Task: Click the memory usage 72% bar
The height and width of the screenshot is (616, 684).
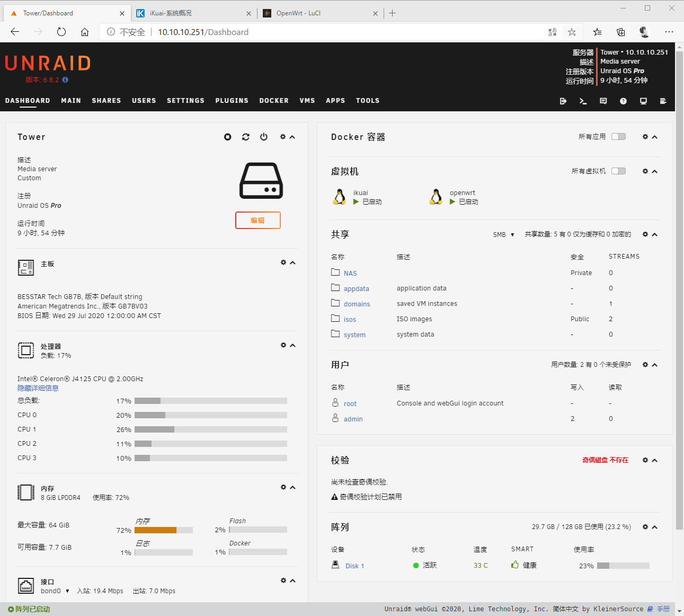Action: (x=164, y=530)
